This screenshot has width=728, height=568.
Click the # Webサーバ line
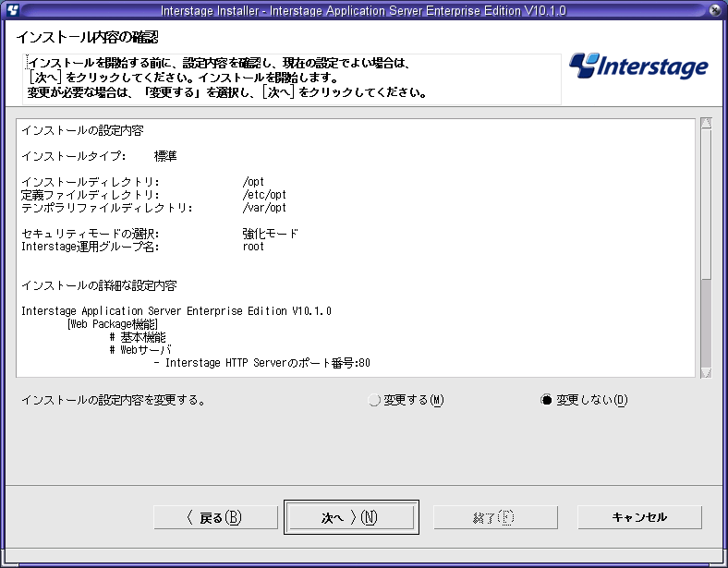click(140, 349)
